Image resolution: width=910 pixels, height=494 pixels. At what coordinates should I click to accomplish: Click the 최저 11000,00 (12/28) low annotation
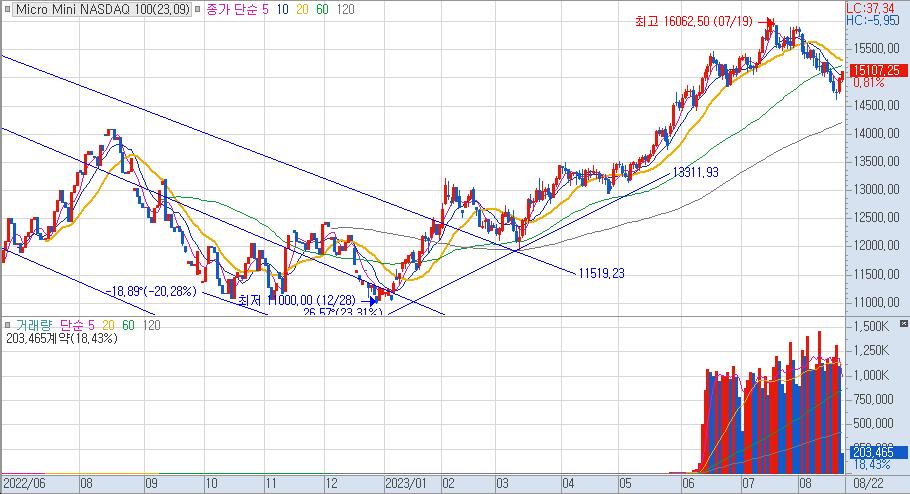pyautogui.click(x=297, y=301)
